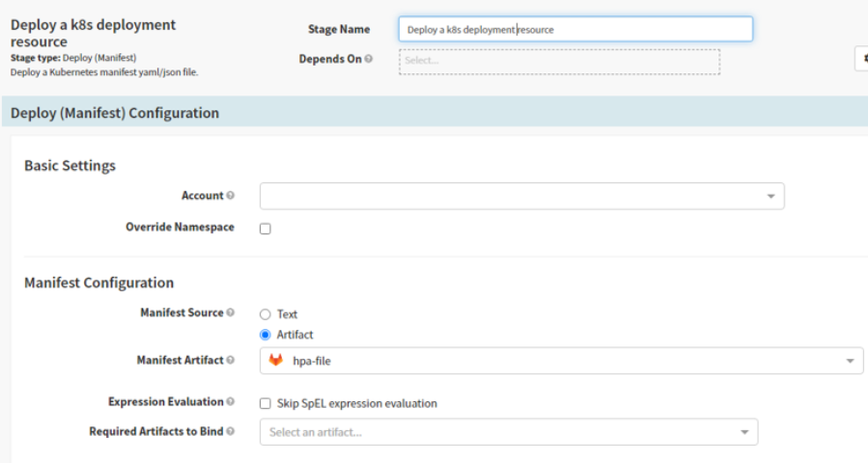Click the Basic Settings heading
The width and height of the screenshot is (868, 463).
coord(70,166)
